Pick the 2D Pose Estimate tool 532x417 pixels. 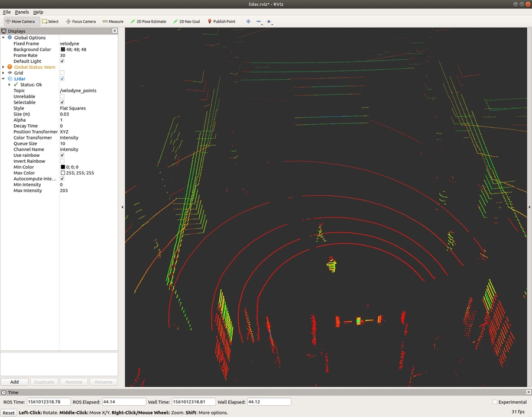(x=148, y=21)
